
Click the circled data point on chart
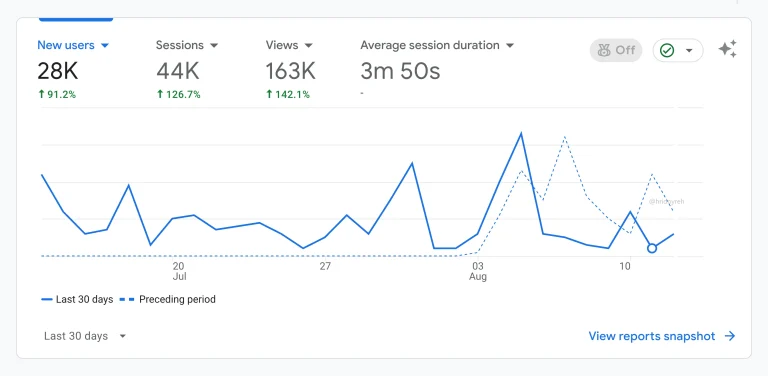(651, 248)
